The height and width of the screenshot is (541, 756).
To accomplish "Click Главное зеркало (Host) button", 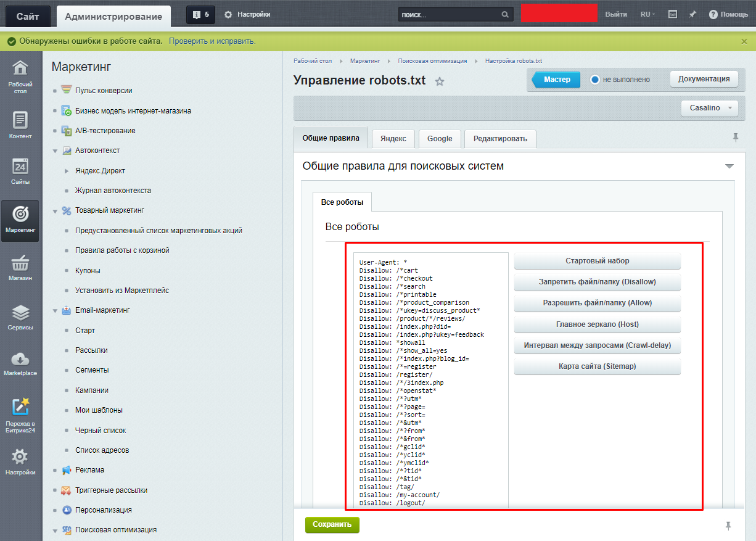I will coord(598,324).
